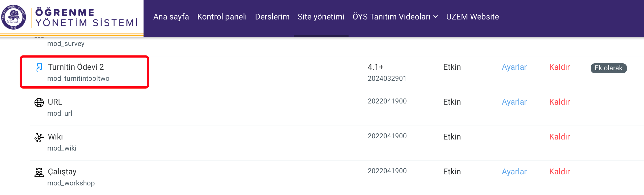Click the Öğrenme Yönetim Sistemi title
The height and width of the screenshot is (195, 644).
(x=86, y=17)
